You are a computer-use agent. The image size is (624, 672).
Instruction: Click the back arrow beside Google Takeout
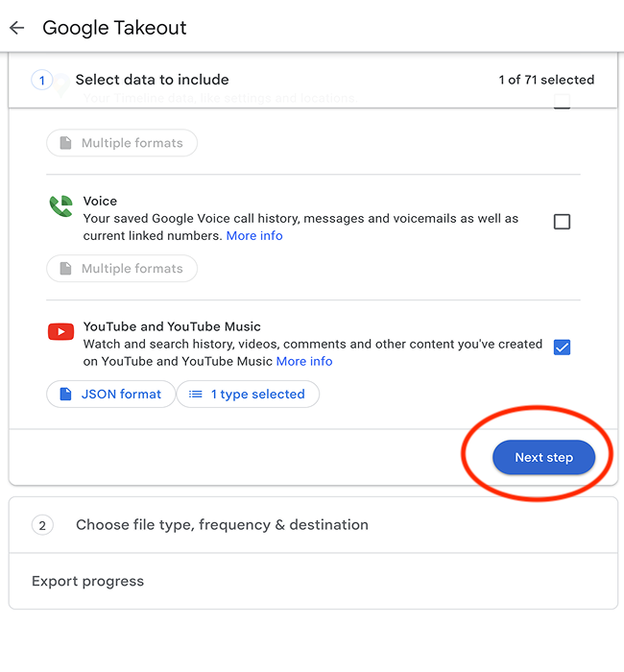point(16,28)
